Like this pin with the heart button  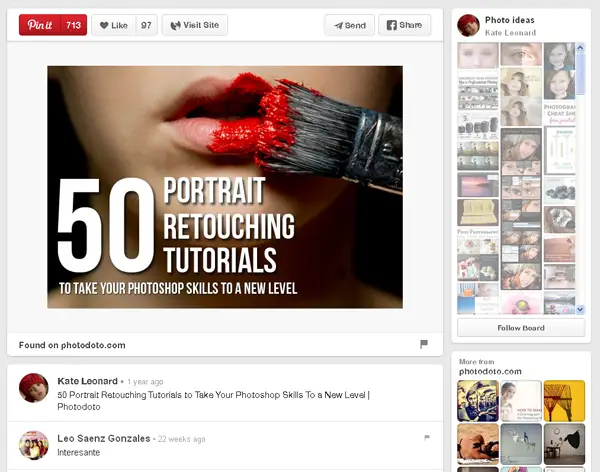click(114, 25)
